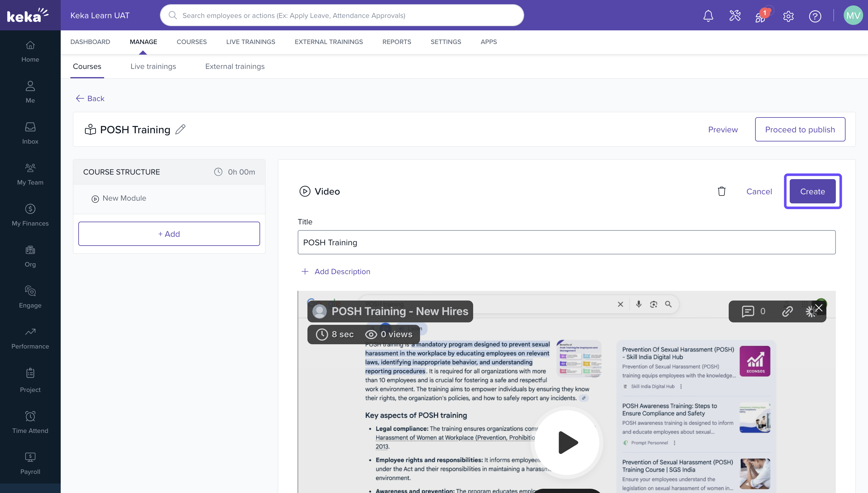Open the settings gear icon
Screen dimensions: 868x493
coord(788,16)
